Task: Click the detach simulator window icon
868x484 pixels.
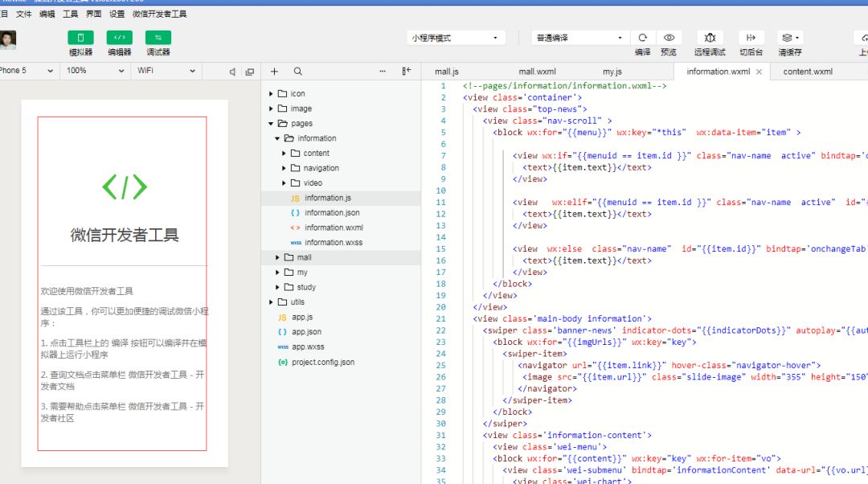Action: [250, 72]
